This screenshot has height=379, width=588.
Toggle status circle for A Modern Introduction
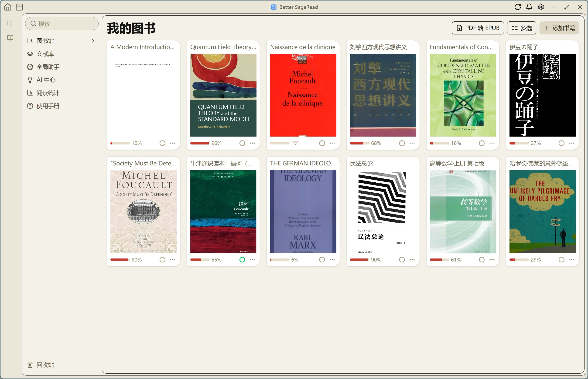pos(162,143)
